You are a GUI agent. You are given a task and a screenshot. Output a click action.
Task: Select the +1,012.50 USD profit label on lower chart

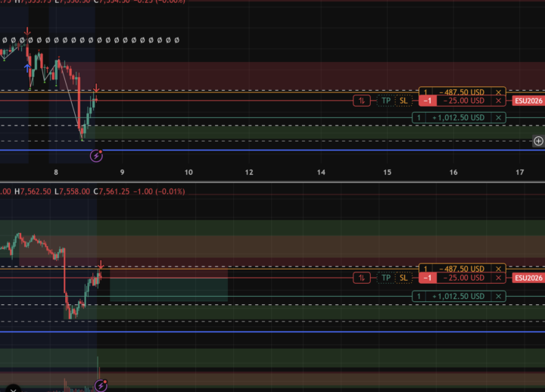[x=459, y=297]
